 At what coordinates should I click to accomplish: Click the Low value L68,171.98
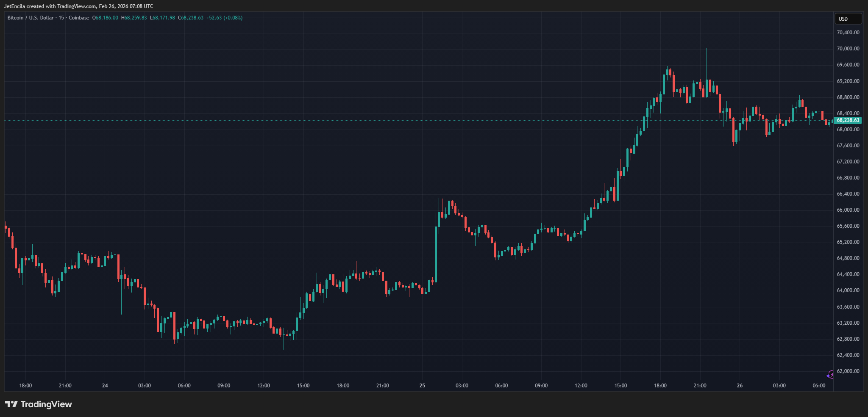tap(162, 18)
